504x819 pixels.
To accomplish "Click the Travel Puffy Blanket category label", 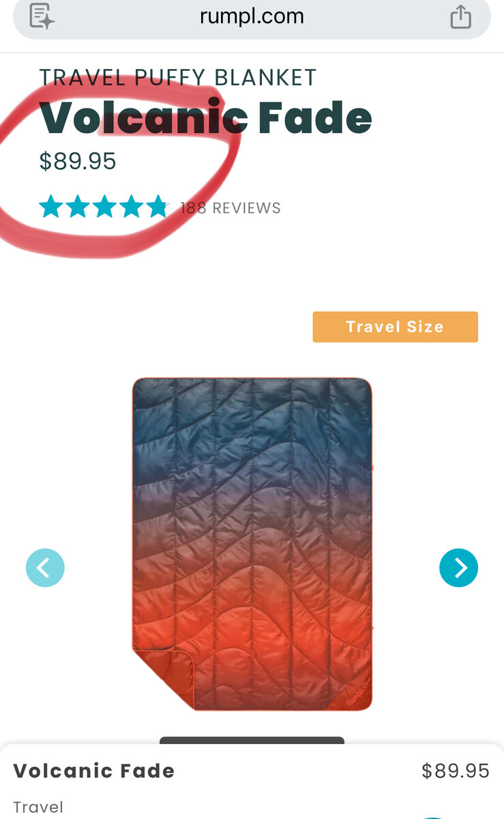I will coord(178,77).
